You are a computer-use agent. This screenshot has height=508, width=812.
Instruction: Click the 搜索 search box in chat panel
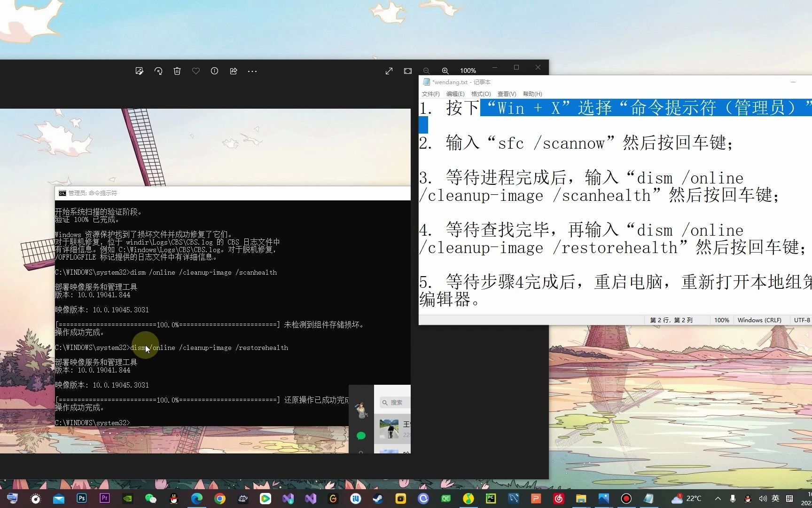tap(395, 403)
